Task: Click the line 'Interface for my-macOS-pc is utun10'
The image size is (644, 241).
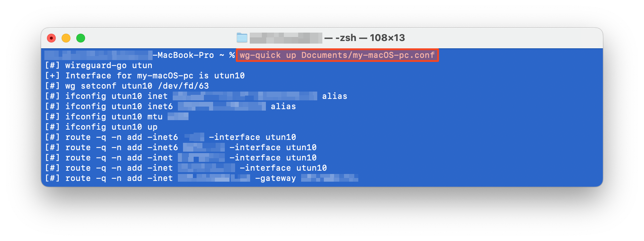Action: coord(144,76)
